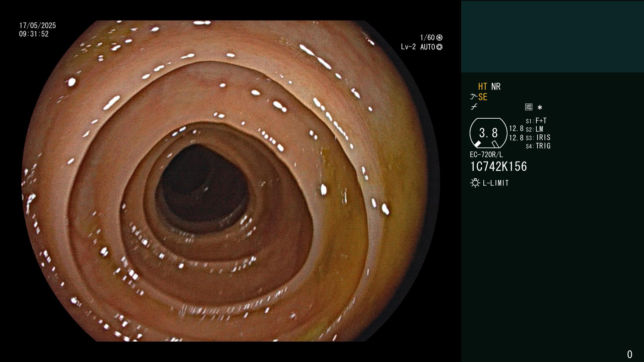Viewport: 644px width, 362px height.
Task: Select the NR indicator
Action: (496, 86)
